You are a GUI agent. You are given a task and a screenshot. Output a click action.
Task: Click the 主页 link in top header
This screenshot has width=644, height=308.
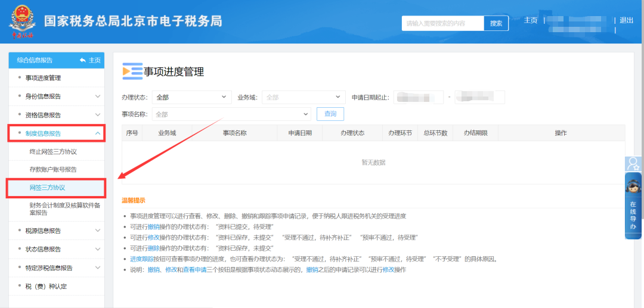[x=530, y=20]
